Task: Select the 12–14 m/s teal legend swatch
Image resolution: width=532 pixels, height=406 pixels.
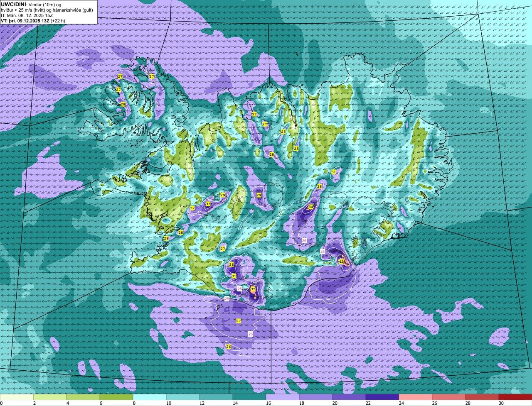Action: [x=216, y=397]
